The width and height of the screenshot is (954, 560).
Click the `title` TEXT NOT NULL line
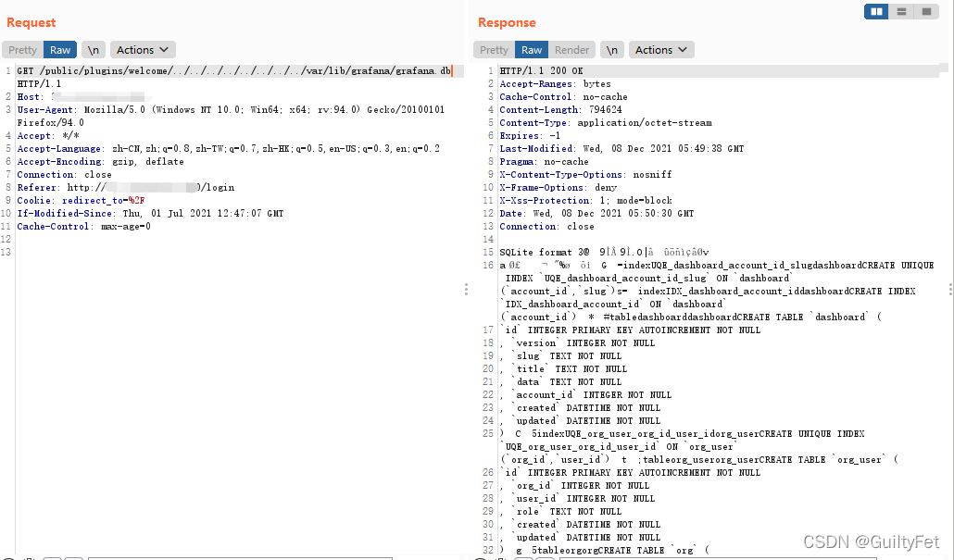pyautogui.click(x=563, y=369)
